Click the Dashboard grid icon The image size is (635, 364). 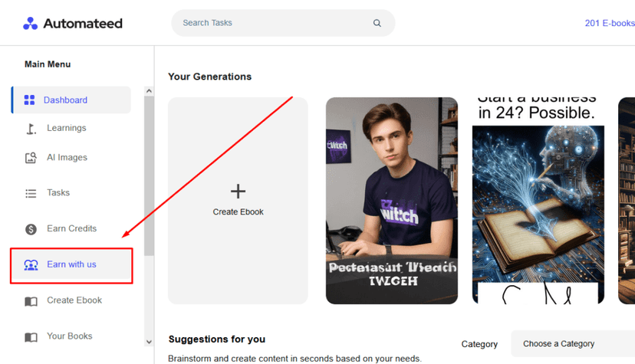point(30,100)
